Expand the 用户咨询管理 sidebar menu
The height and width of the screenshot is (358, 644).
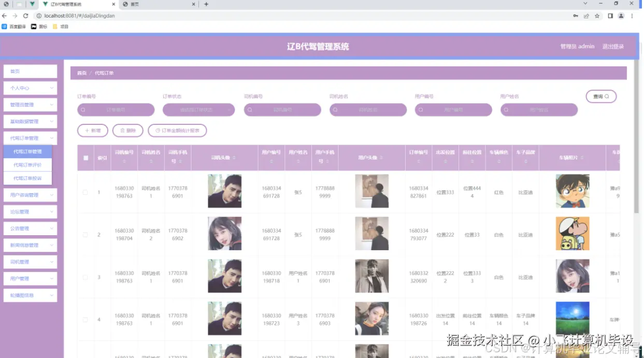(30, 195)
